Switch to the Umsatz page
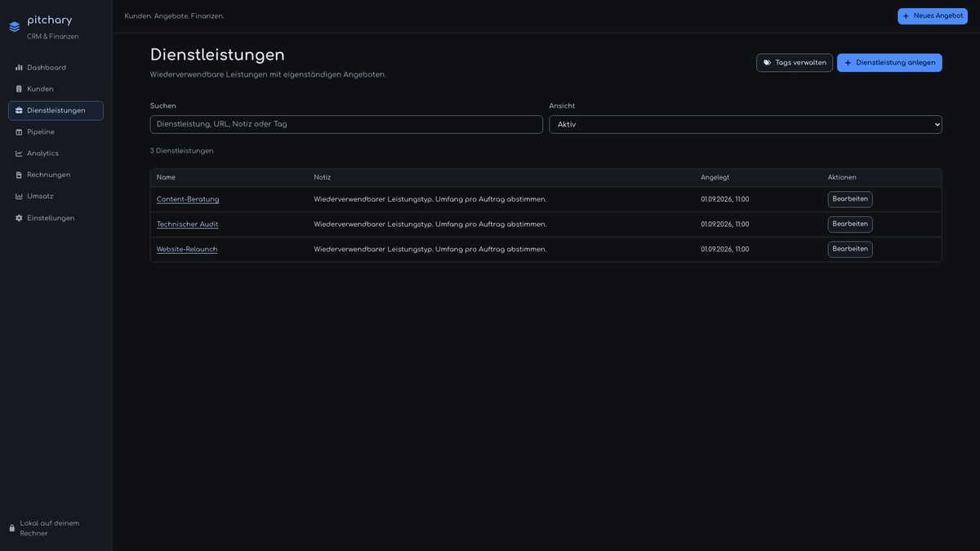 tap(56, 197)
